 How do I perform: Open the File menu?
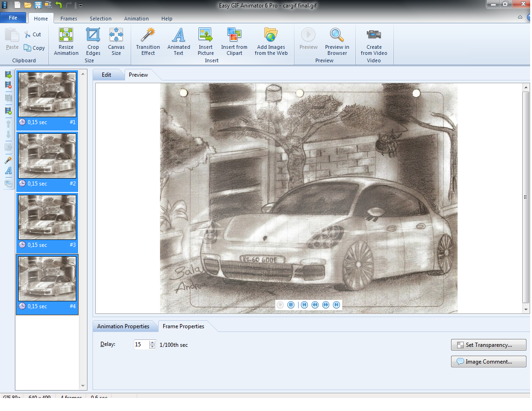point(13,18)
